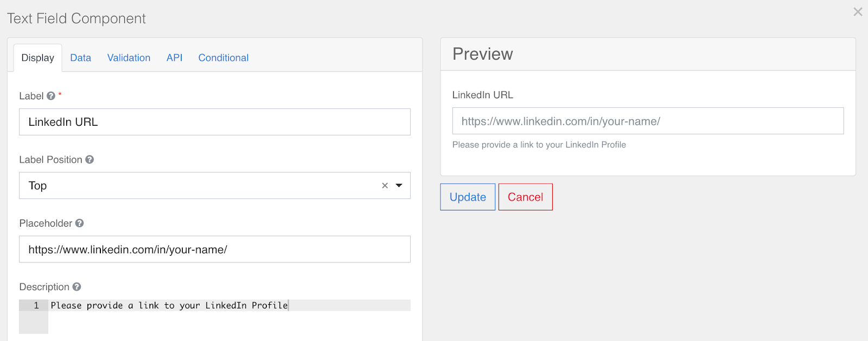Go to the API tab
This screenshot has width=868, height=341.
(x=174, y=58)
